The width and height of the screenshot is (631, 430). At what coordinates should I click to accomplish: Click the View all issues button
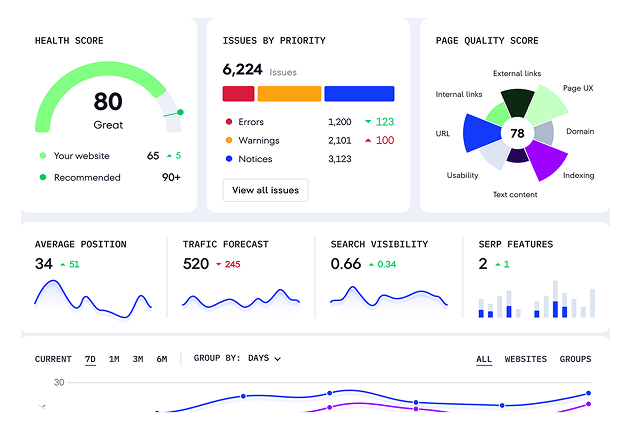point(265,190)
